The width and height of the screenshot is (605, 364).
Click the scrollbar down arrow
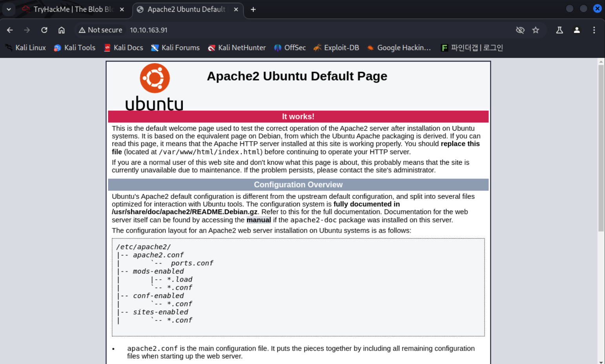(x=601, y=362)
